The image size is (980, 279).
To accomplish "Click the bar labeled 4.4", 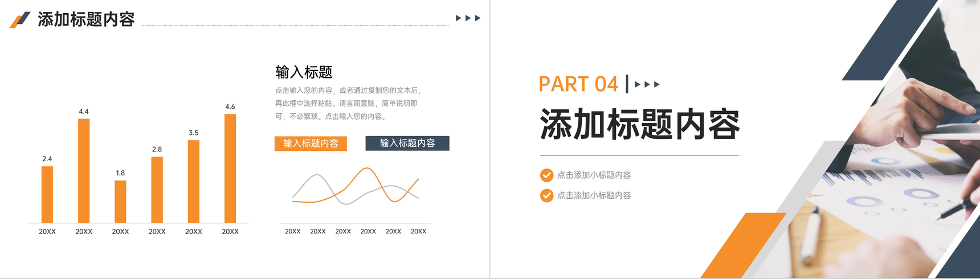I will 84,171.
